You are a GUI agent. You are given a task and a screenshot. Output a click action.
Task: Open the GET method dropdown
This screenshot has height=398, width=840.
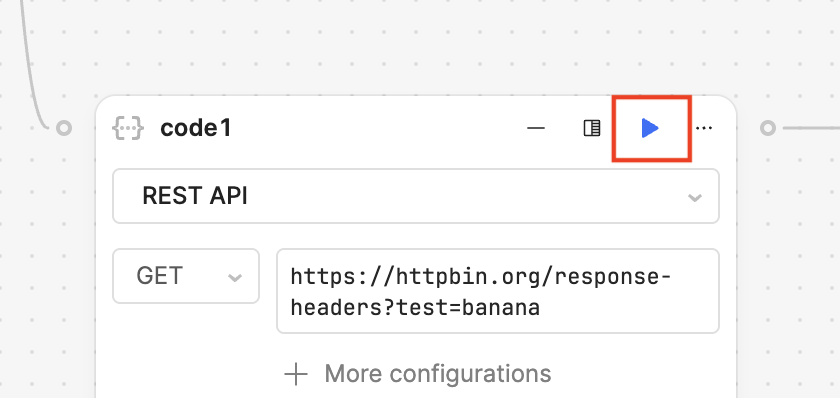[186, 276]
